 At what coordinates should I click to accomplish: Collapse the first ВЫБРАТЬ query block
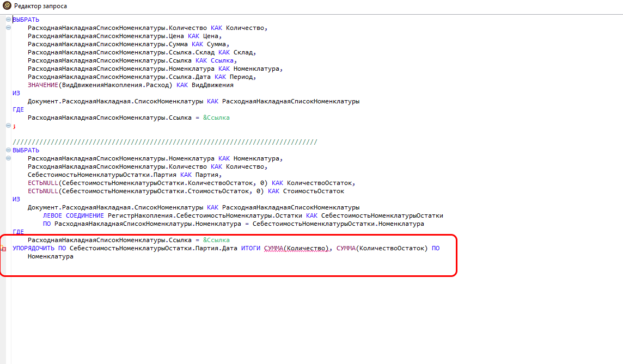(x=8, y=20)
